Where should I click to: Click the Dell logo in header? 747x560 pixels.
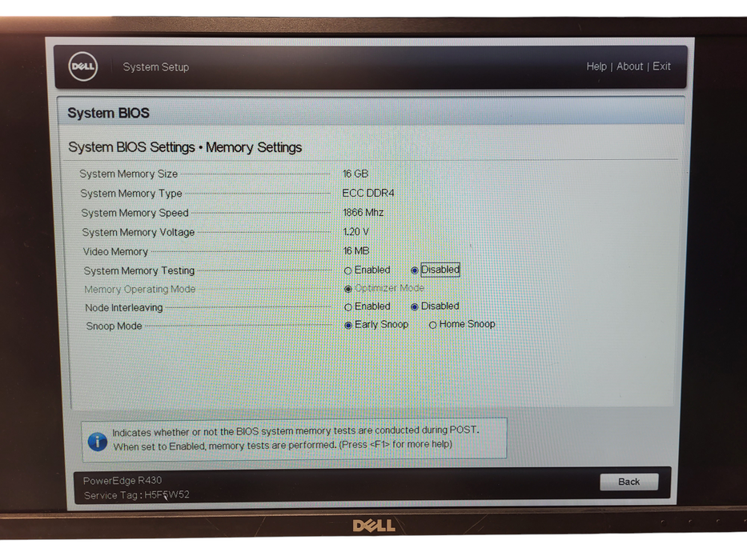tap(83, 66)
